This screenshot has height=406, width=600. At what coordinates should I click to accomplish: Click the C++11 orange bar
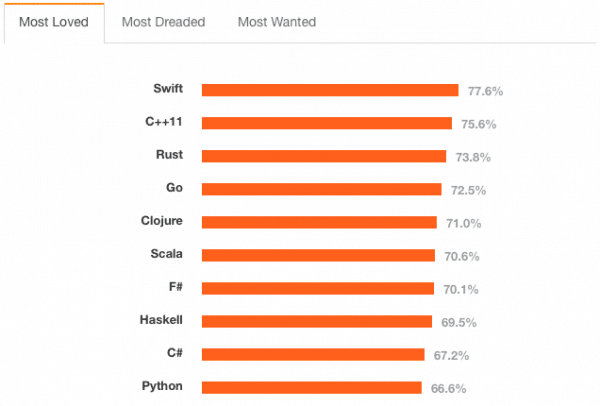point(327,123)
